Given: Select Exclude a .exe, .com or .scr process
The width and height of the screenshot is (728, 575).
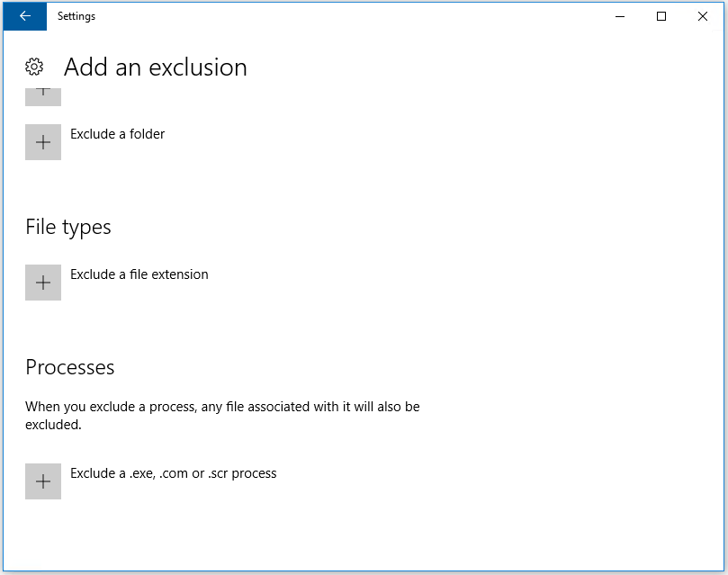Looking at the screenshot, I should click(173, 473).
